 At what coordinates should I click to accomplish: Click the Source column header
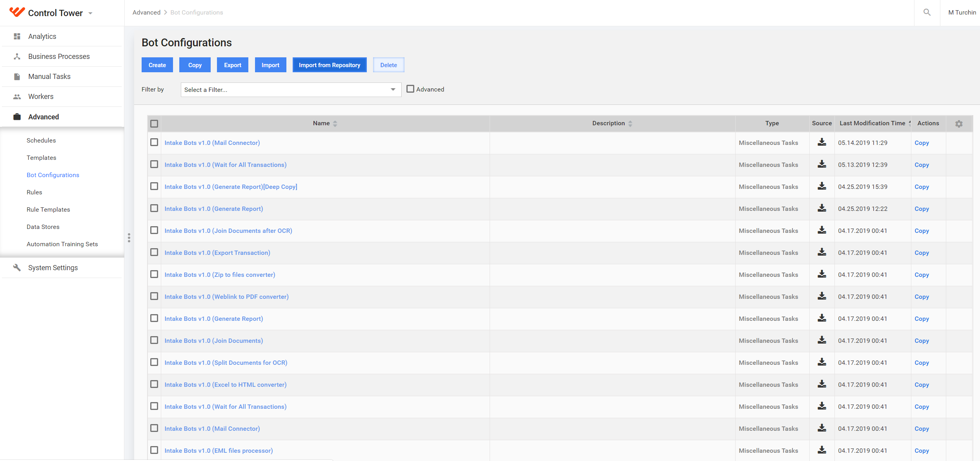822,123
